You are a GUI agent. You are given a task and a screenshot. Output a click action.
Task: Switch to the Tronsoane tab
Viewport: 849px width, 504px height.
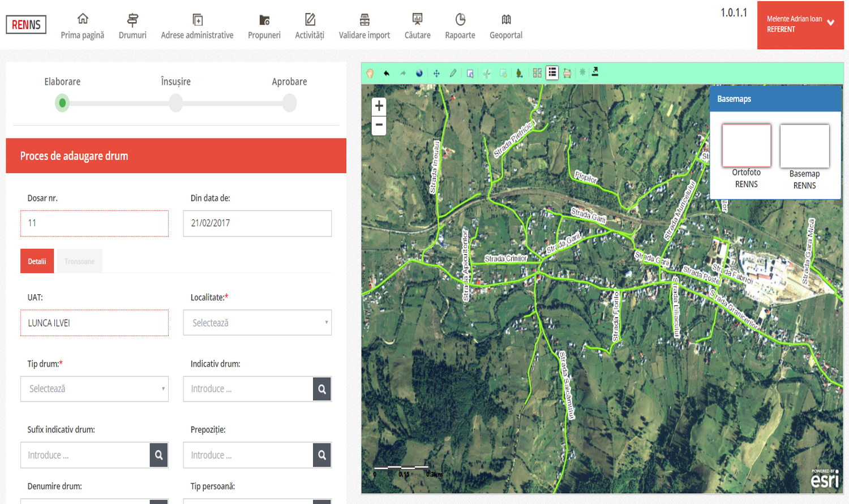point(79,261)
